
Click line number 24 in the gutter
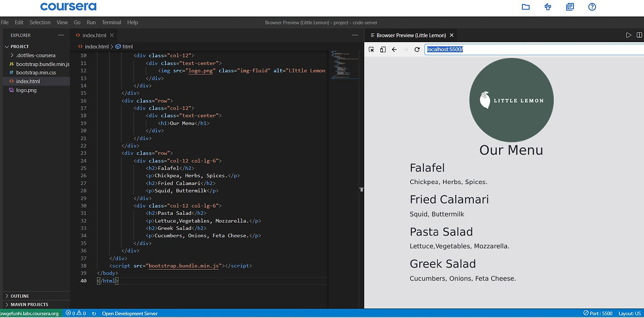tap(84, 161)
